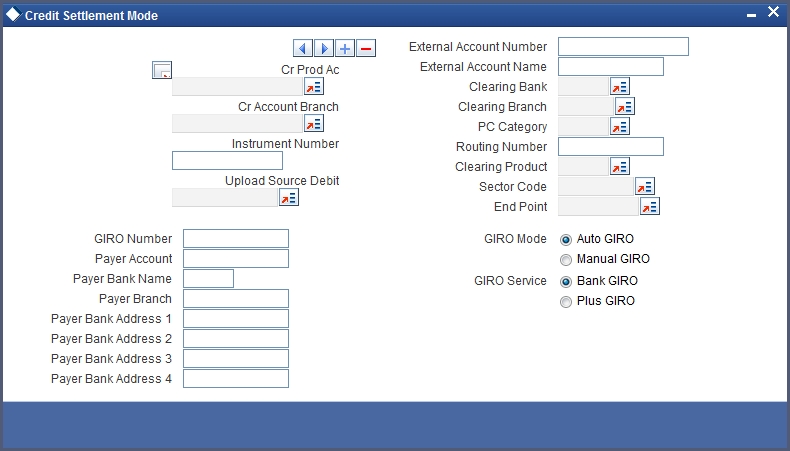This screenshot has height=451, width=790.
Task: Open the Cr Prod Ac lookup list
Action: point(314,87)
